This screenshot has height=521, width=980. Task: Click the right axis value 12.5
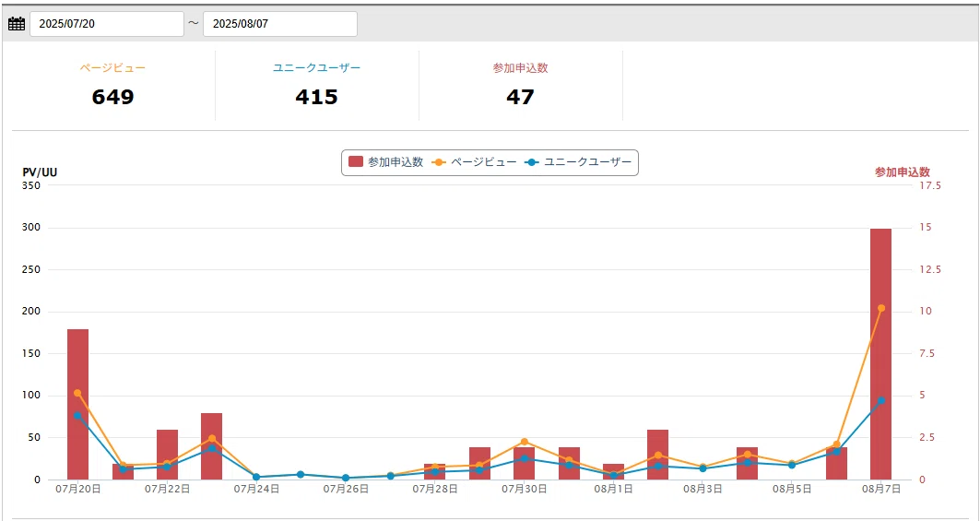pyautogui.click(x=929, y=269)
